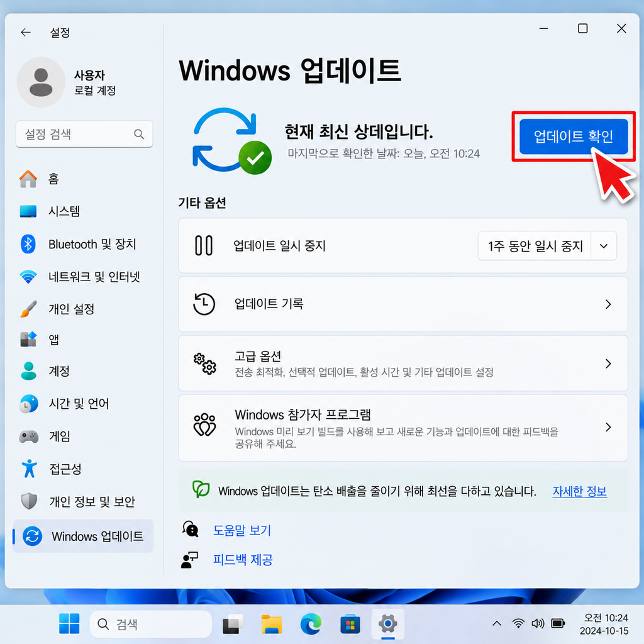Open 고급 옵션 chevron
Screen dimensions: 644x644
(x=608, y=364)
